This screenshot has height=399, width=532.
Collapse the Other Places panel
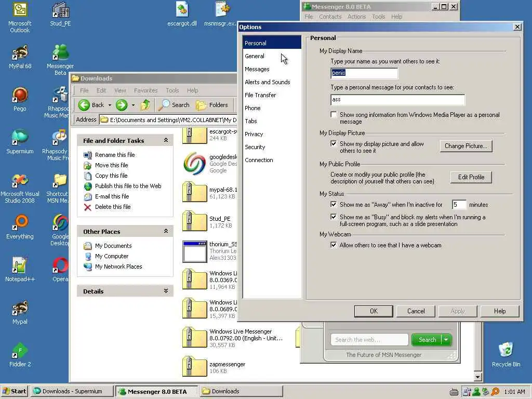(166, 231)
